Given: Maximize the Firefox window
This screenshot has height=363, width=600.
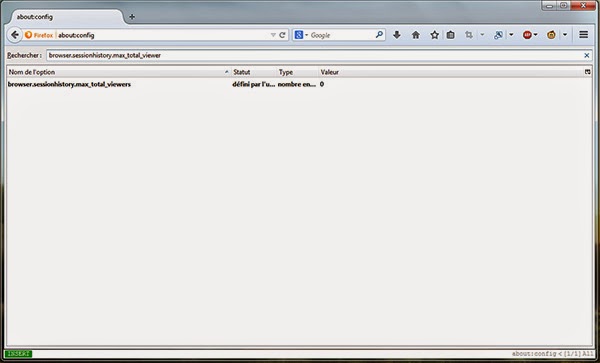Looking at the screenshot, I should click(564, 6).
